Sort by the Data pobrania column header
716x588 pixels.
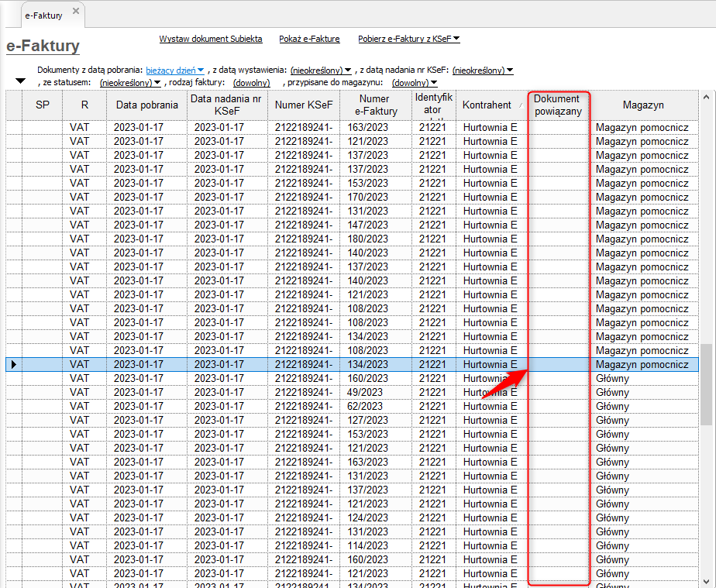146,105
